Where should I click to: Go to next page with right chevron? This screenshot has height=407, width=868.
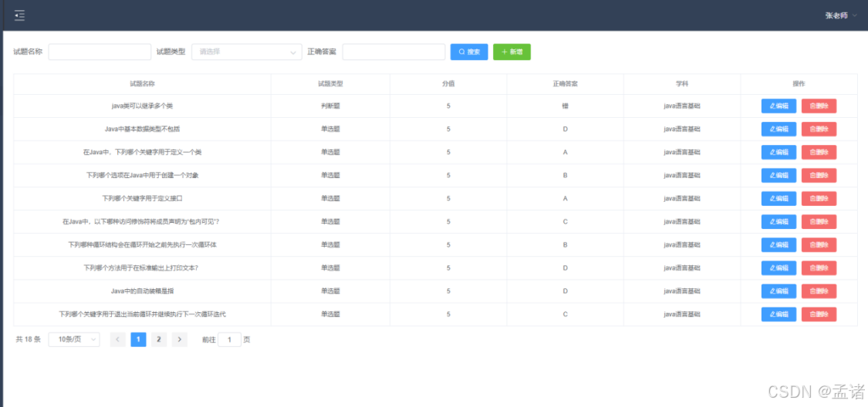(179, 339)
